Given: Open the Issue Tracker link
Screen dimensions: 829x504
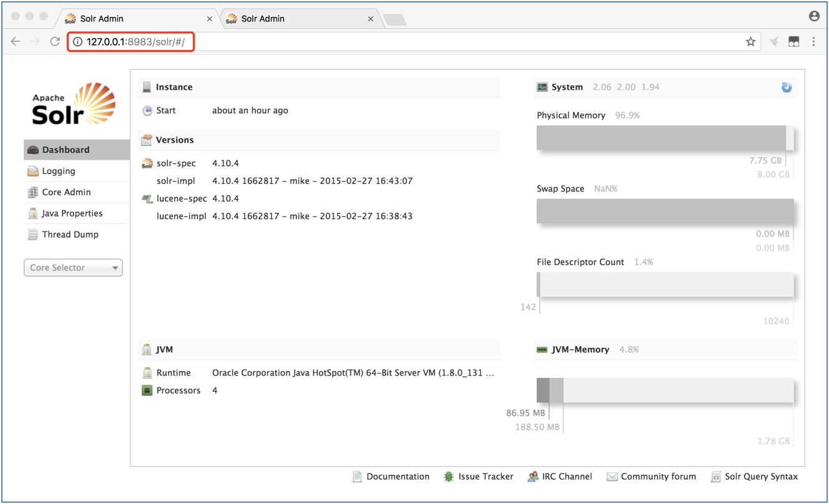Looking at the screenshot, I should coord(486,477).
